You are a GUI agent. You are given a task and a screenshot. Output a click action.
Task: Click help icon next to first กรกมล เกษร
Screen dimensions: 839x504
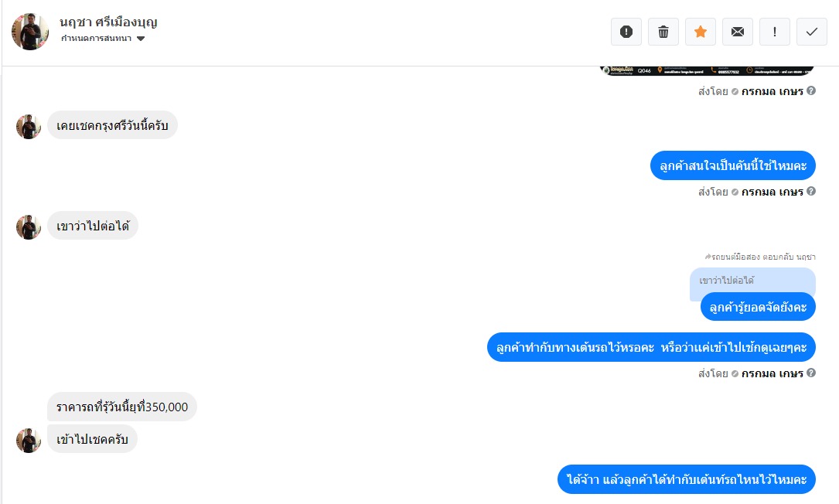tap(811, 90)
